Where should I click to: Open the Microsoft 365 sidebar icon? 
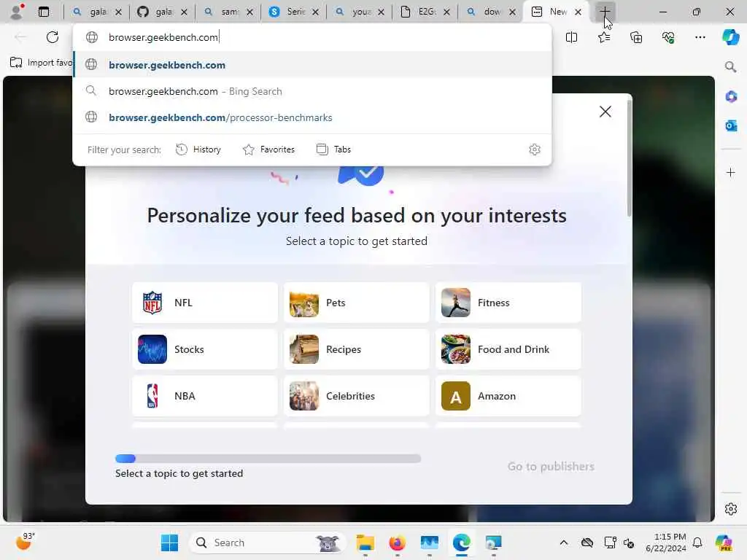(x=730, y=97)
